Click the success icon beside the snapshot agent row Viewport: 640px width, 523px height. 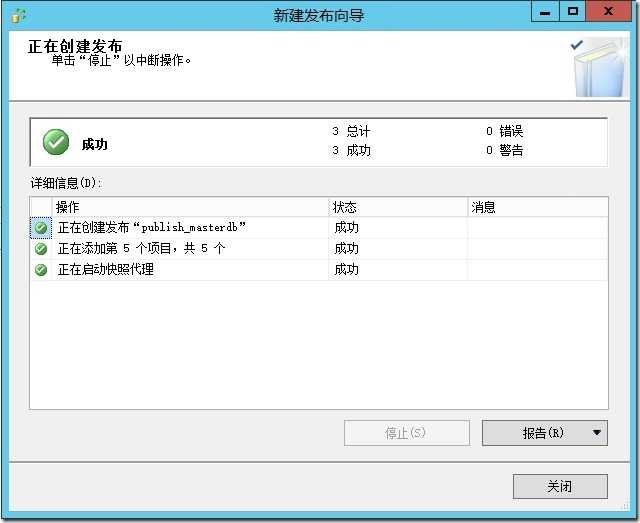(41, 270)
